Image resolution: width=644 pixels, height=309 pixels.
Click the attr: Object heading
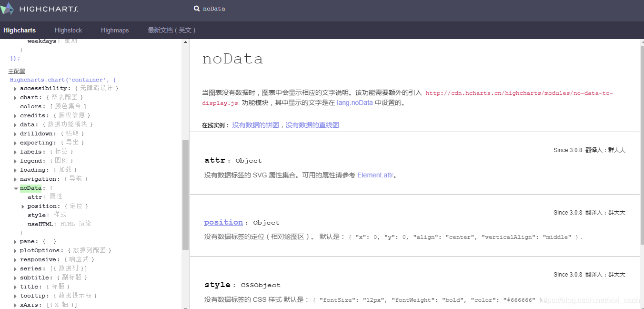coord(233,160)
